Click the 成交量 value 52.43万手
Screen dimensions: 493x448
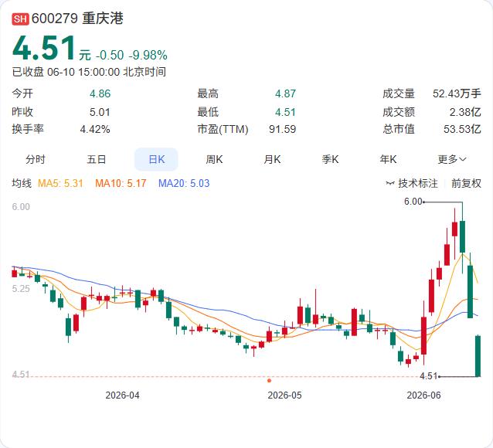pos(457,93)
